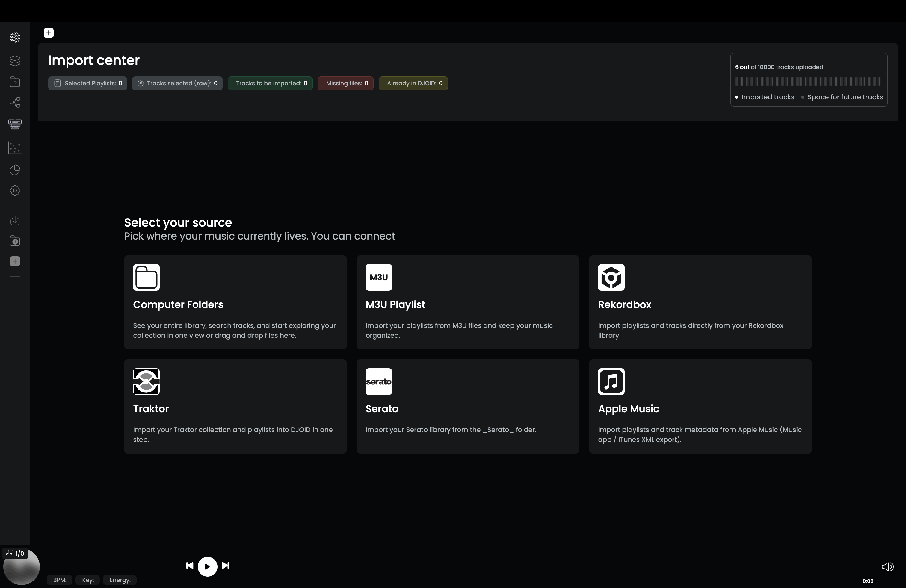Choose the 'Rekordbox' card title

(x=624, y=304)
